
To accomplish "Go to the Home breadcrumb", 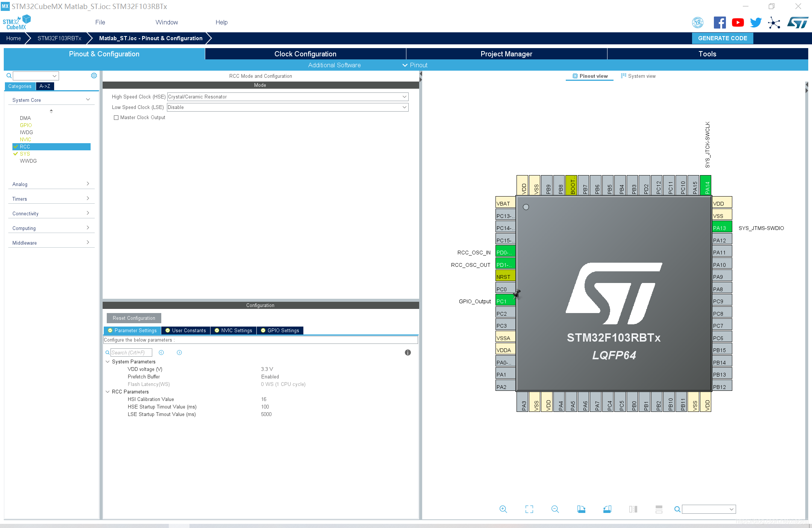I will (x=14, y=38).
